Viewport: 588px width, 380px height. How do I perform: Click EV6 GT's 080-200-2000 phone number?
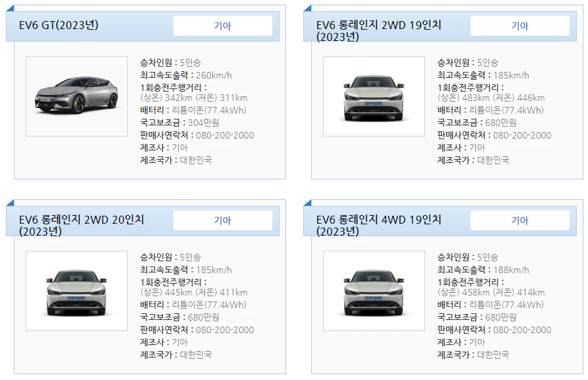[x=225, y=135]
